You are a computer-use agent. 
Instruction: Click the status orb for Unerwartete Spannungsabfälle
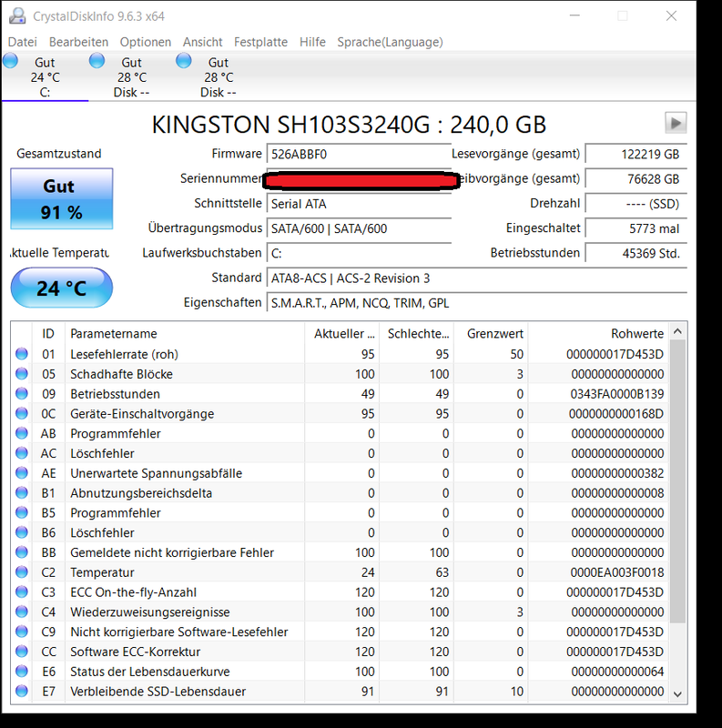[x=21, y=472]
